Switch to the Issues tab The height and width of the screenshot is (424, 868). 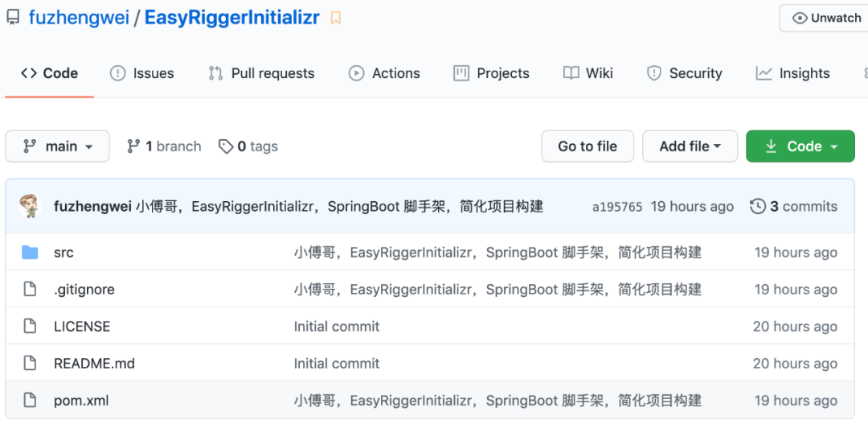click(141, 73)
